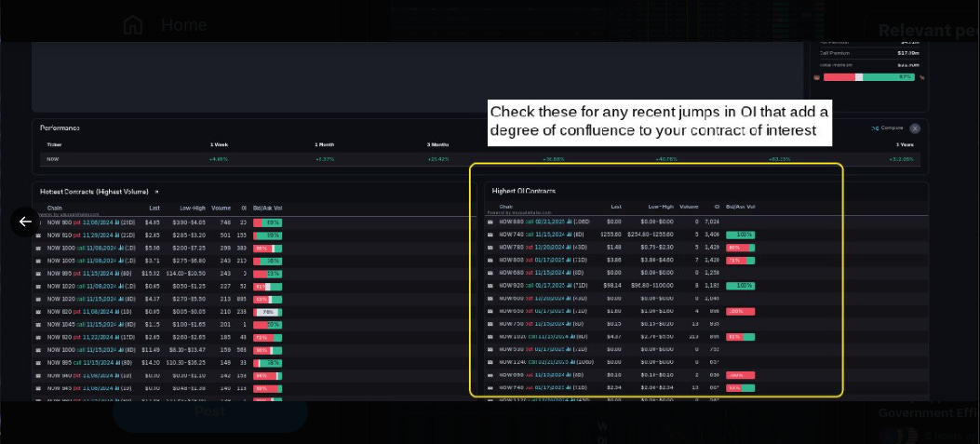This screenshot has height=444, width=980.
Task: Click Bid/Ask Vol header in Highest OI table
Action: point(740,207)
